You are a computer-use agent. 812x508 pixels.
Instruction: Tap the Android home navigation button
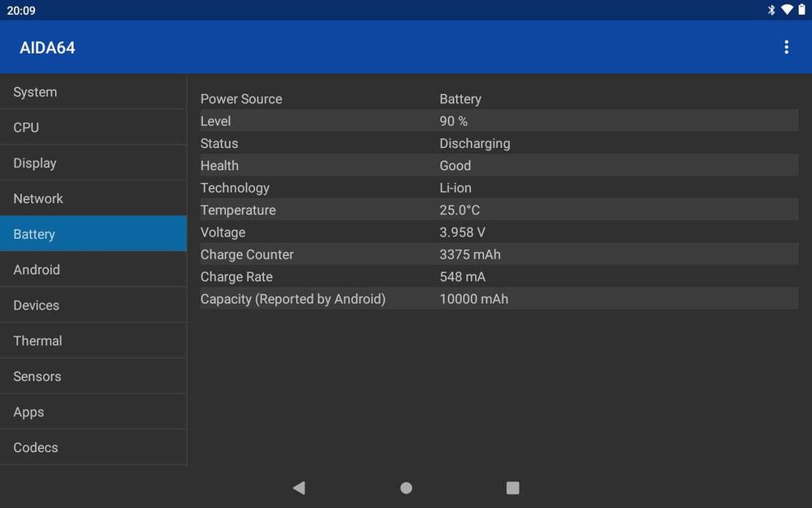407,488
